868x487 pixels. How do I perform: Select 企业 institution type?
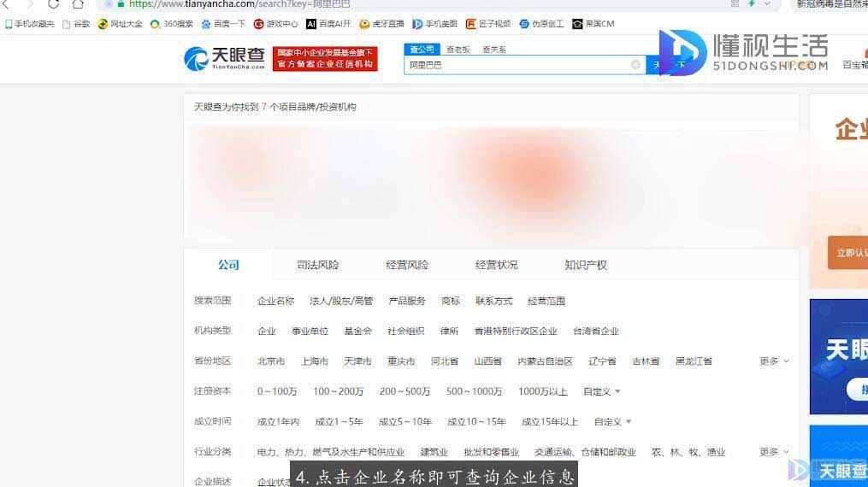point(266,332)
